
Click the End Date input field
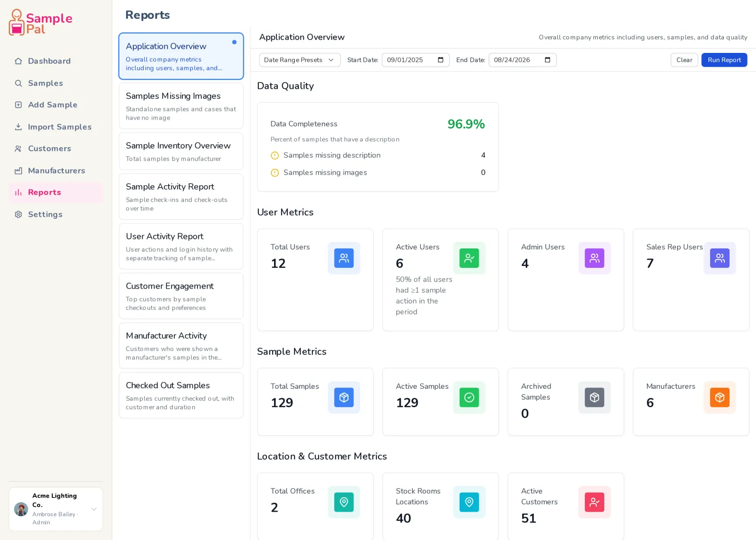[x=522, y=60]
